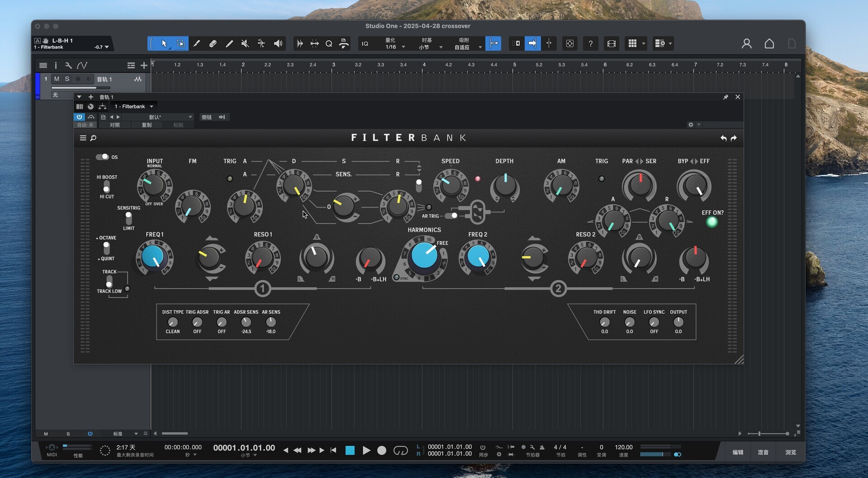The image size is (868, 478).
Task: Click the 侧链 sidechain button
Action: 207,117
